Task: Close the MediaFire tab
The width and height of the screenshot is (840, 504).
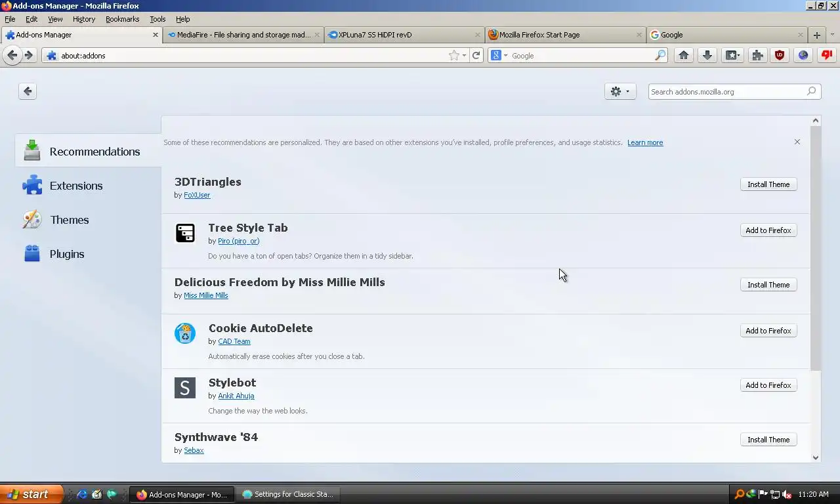Action: pyautogui.click(x=317, y=35)
